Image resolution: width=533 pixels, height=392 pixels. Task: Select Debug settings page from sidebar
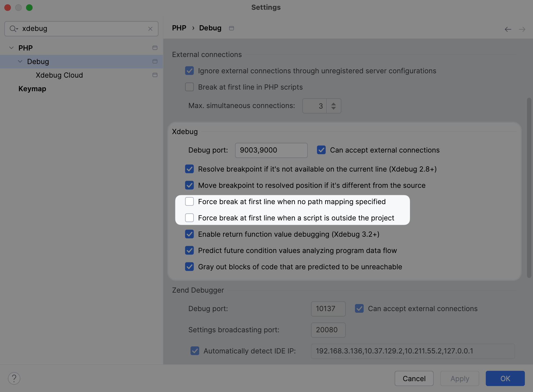click(x=38, y=61)
